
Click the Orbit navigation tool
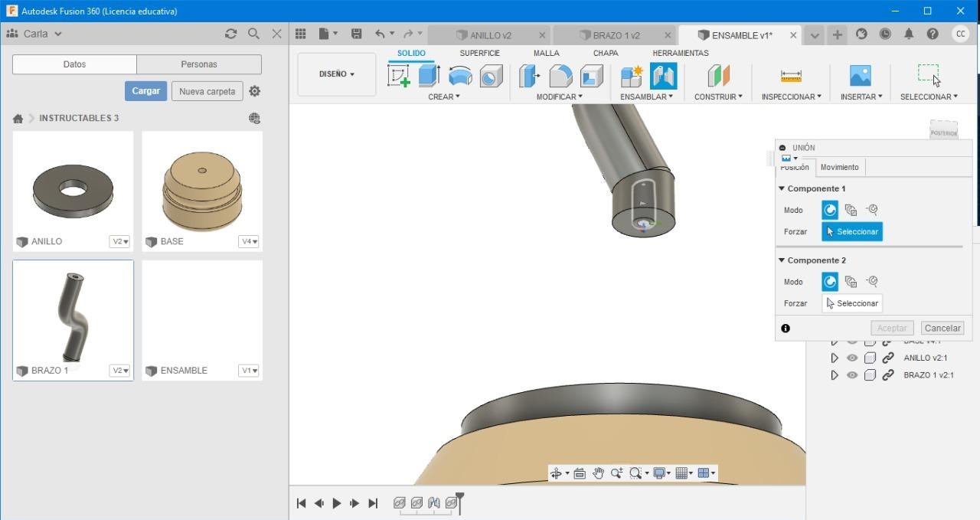pos(557,473)
